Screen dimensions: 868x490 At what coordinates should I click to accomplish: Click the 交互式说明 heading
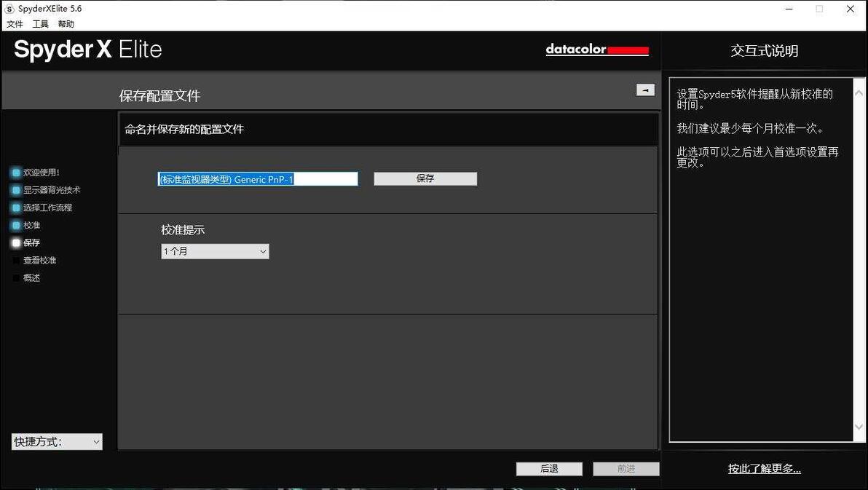coord(765,51)
